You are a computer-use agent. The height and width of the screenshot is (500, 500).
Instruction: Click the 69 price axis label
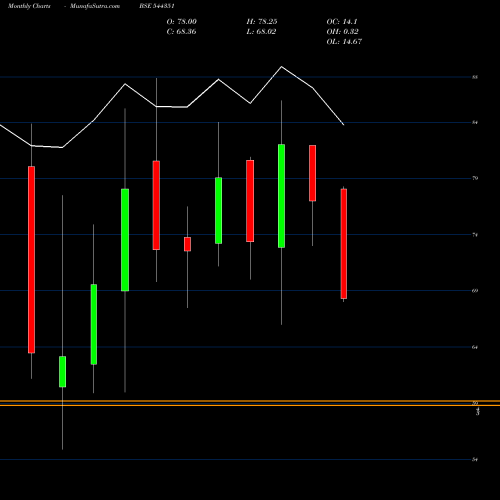tap(475, 291)
